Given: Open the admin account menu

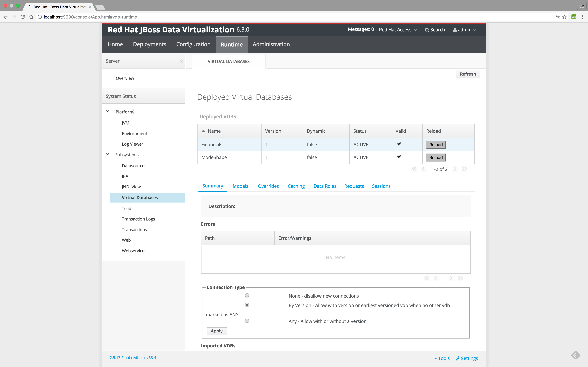Looking at the screenshot, I should pos(464,29).
